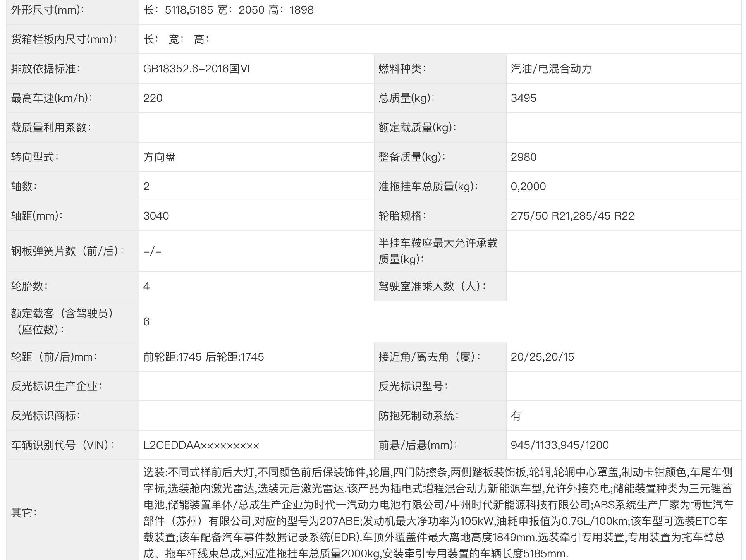Select rated passengers value 6
This screenshot has width=746, height=560.
pyautogui.click(x=146, y=322)
